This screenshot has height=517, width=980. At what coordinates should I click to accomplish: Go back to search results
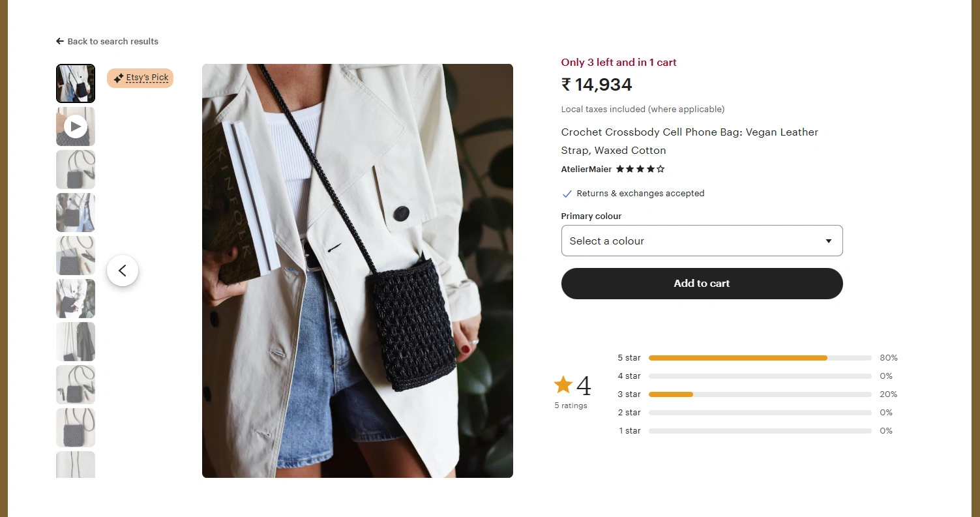(113, 41)
